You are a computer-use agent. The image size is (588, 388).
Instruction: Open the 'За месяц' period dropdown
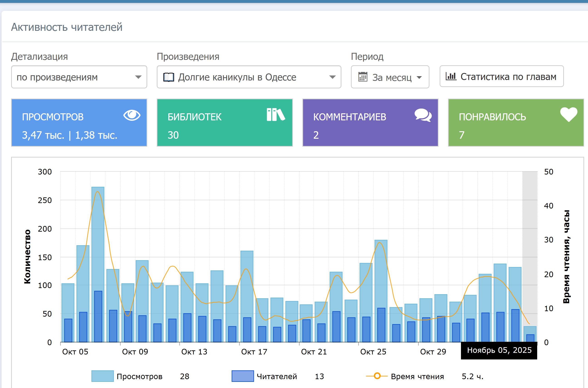[390, 77]
